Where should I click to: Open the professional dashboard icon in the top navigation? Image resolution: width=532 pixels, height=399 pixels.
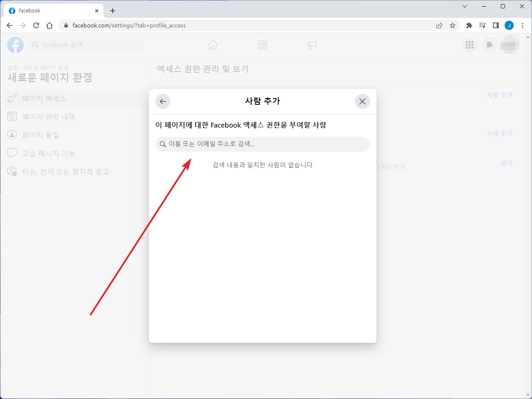pyautogui.click(x=263, y=45)
